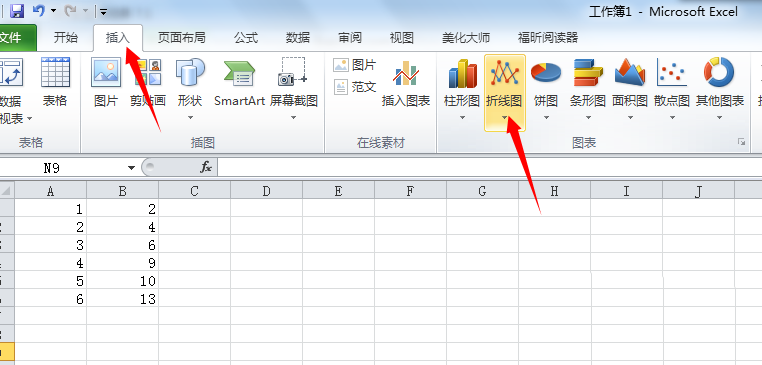Click the fx insert function button
762x365 pixels.
[x=206, y=168]
